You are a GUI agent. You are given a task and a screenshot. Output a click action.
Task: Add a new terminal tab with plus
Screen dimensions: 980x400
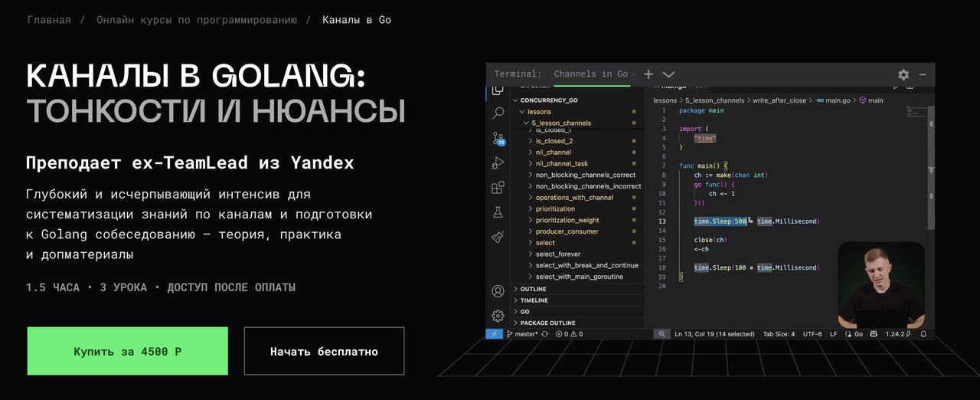click(648, 74)
